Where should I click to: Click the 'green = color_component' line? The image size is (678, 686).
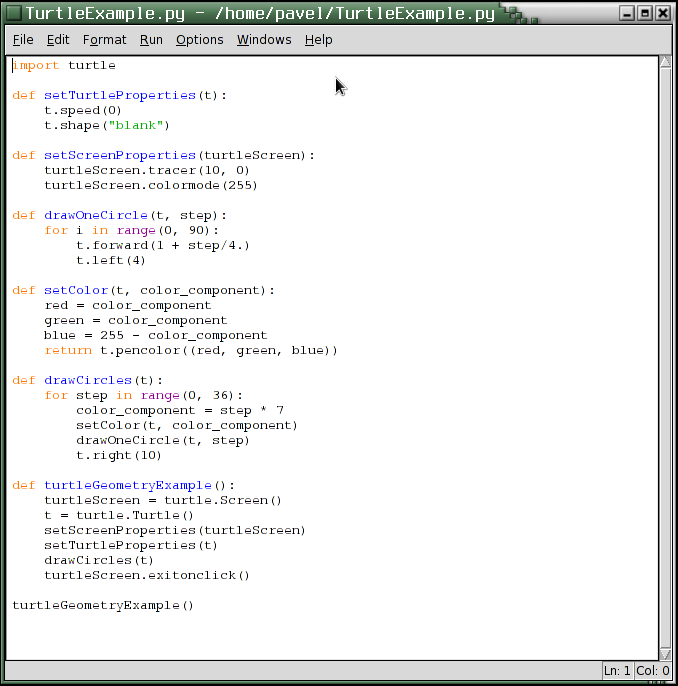coord(136,320)
